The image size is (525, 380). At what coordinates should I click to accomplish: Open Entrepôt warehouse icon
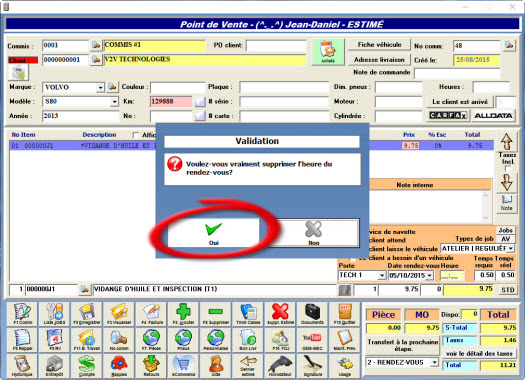click(54, 366)
